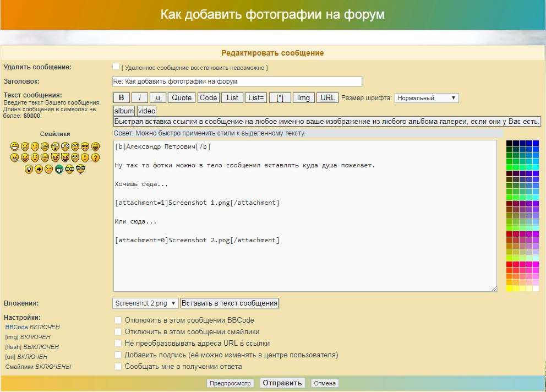Insert the exclamation mark smiley
This screenshot has height=392, width=546.
(x=85, y=158)
